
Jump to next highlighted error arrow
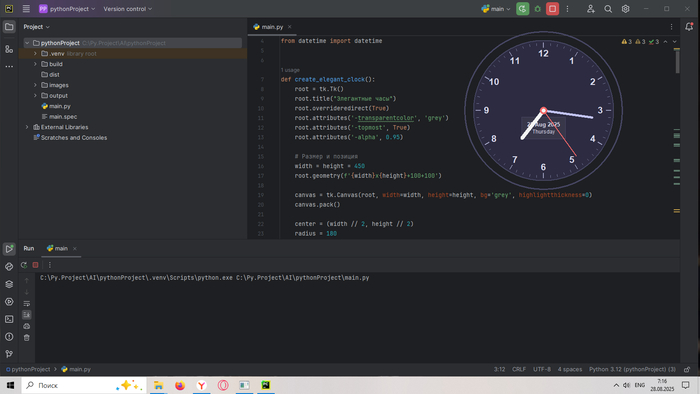tap(675, 41)
